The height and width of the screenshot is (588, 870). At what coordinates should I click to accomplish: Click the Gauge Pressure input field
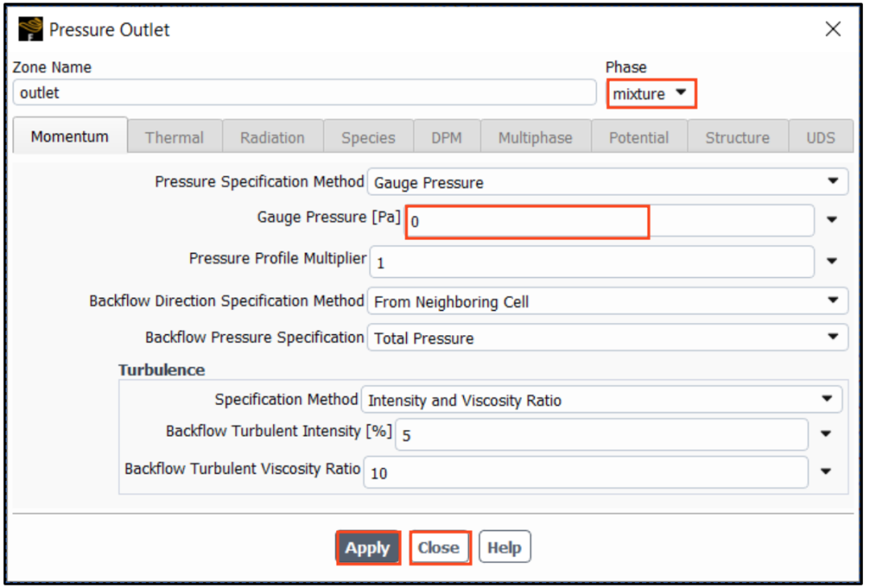(528, 222)
